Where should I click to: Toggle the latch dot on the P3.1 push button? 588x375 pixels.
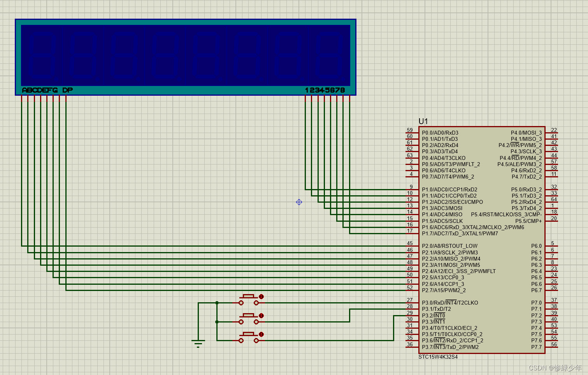(x=261, y=315)
